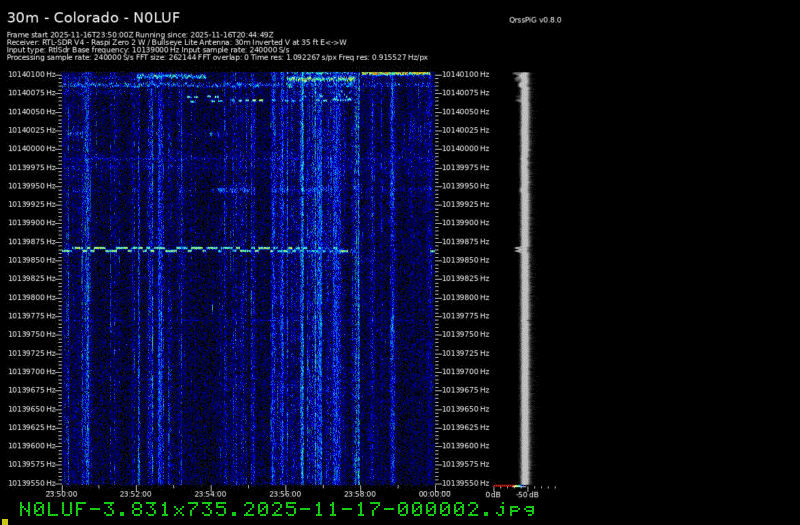This screenshot has width=800, height=525.
Task: Select the 10140000 Hz left axis label
Action: tap(32, 148)
